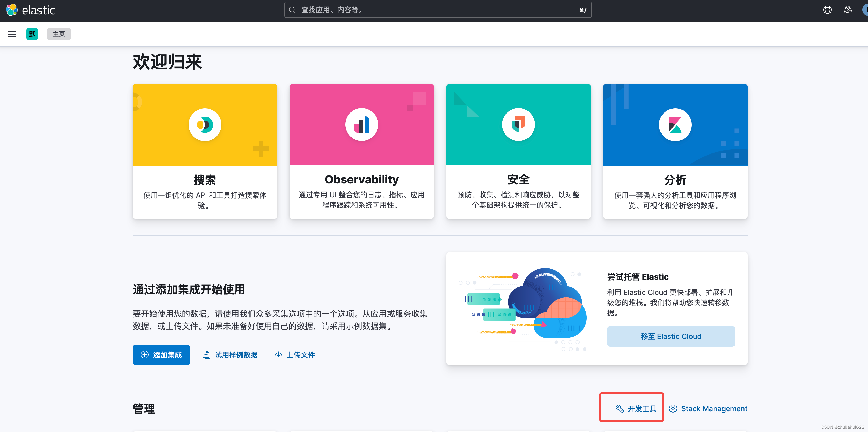This screenshot has height=432, width=868.
Task: Click the Elastic logo in header
Action: 30,10
